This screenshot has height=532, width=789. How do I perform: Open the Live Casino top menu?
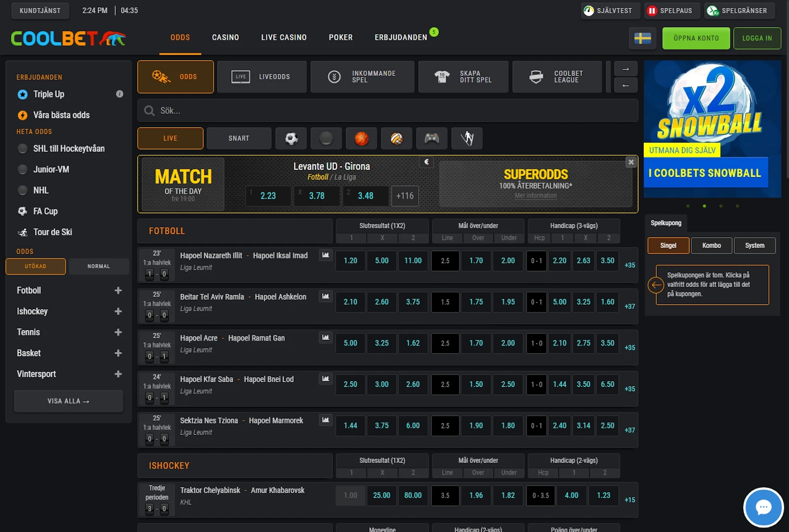[x=284, y=37]
